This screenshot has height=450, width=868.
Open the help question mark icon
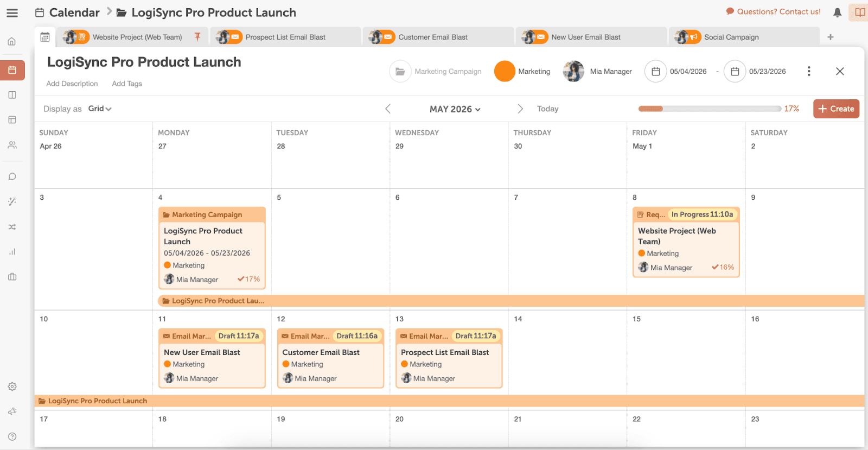pos(12,436)
